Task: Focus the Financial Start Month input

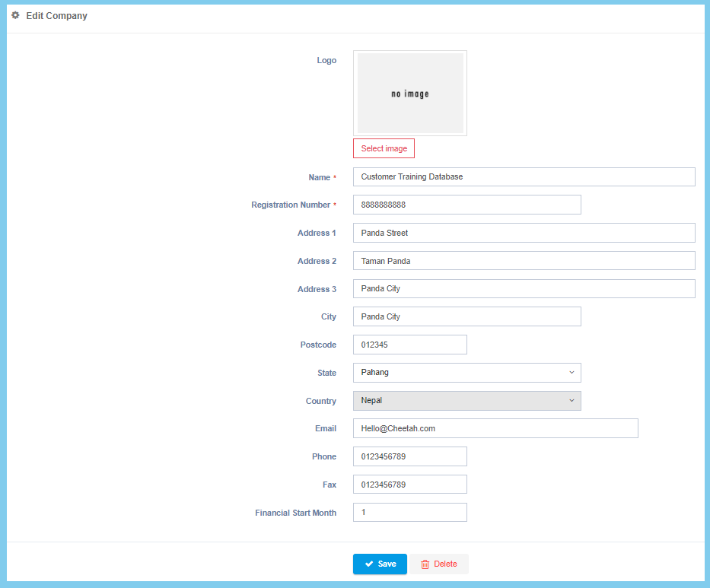Action: coord(409,513)
